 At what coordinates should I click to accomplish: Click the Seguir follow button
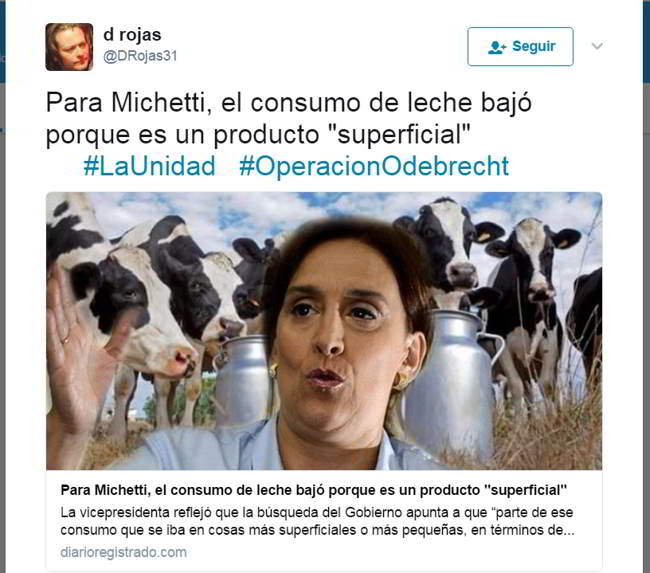[x=520, y=46]
